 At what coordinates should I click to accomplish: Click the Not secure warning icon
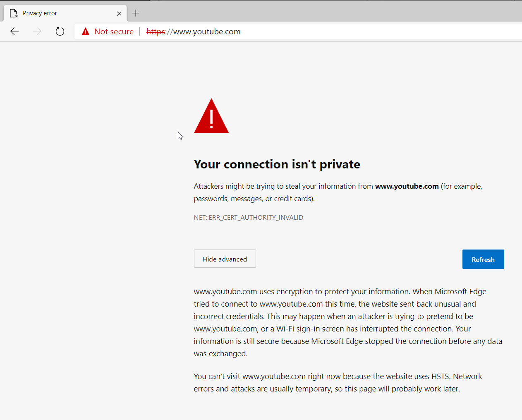pos(86,31)
